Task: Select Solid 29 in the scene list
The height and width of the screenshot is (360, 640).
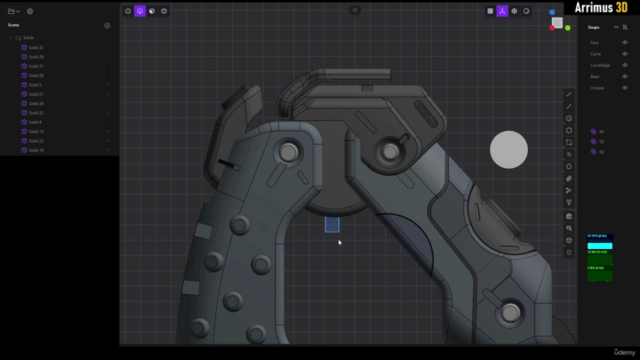Action: [36, 57]
